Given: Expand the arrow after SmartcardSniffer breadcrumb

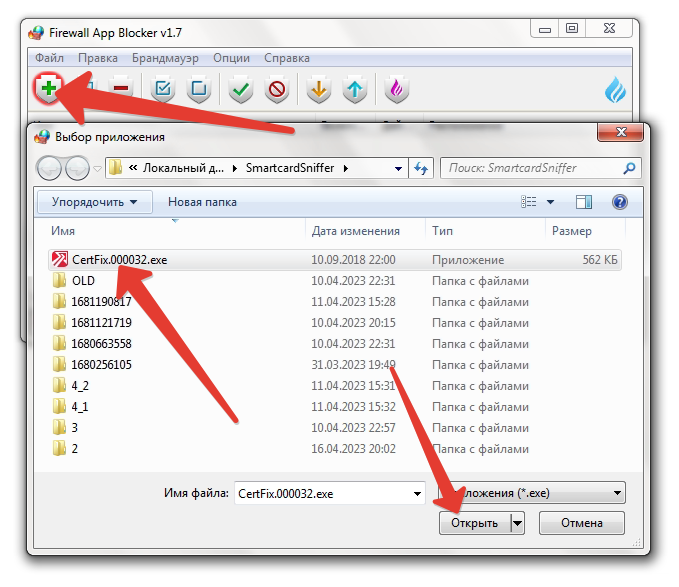Looking at the screenshot, I should [x=346, y=168].
